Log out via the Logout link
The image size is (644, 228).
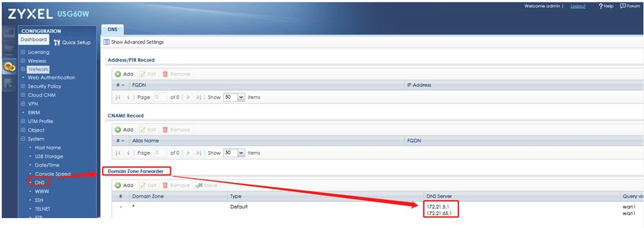[578, 6]
